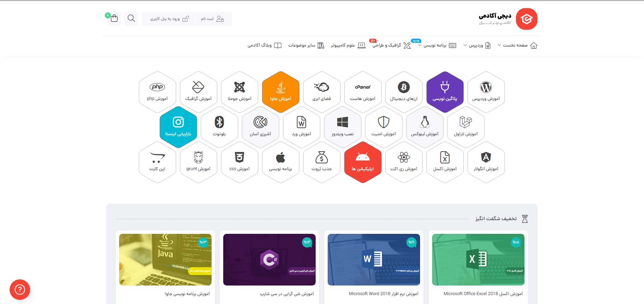Screen dimensions: 644x304
Task: Open the C# course thumbnail
Action: pyautogui.click(x=269, y=259)
